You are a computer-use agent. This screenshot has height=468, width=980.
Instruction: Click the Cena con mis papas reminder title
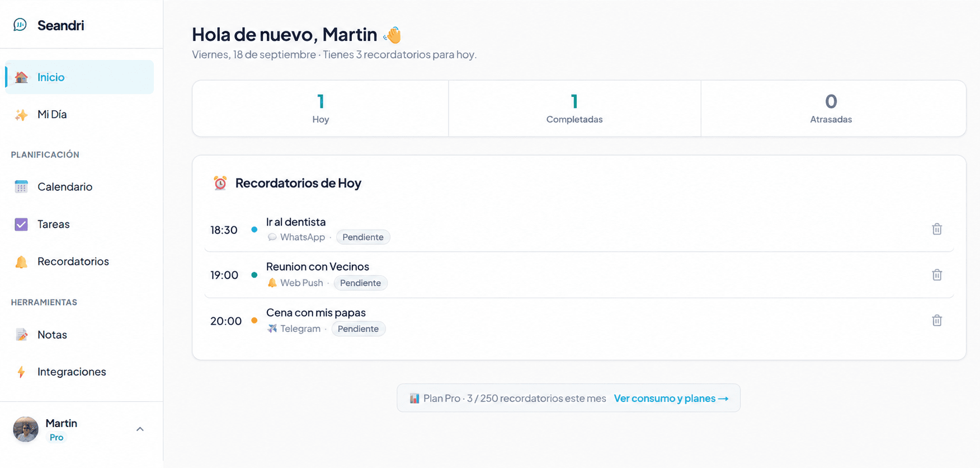click(316, 313)
